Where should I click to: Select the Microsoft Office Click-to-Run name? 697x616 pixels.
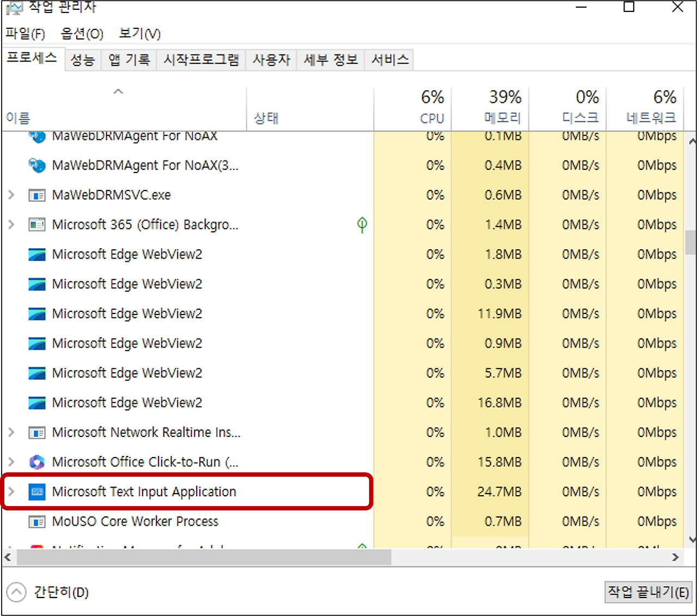tap(145, 462)
